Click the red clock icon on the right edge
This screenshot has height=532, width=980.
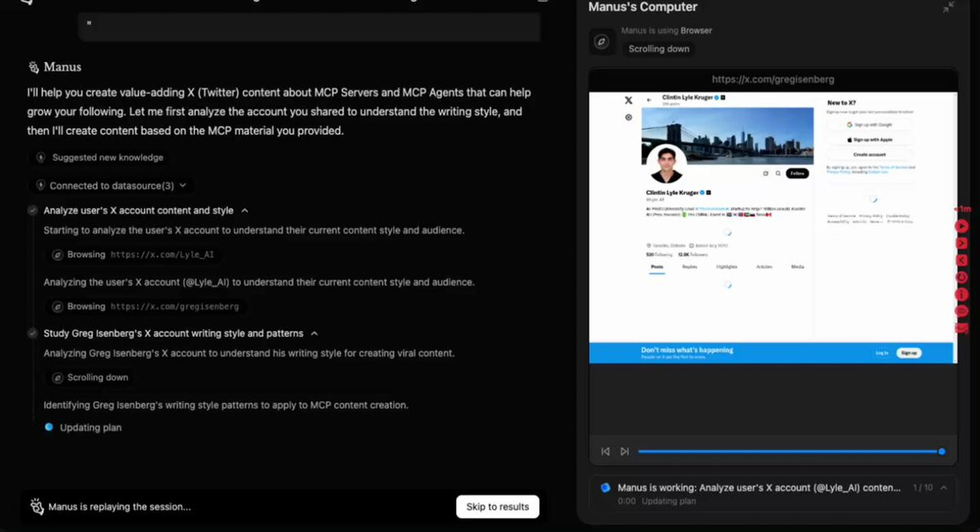coord(962,277)
